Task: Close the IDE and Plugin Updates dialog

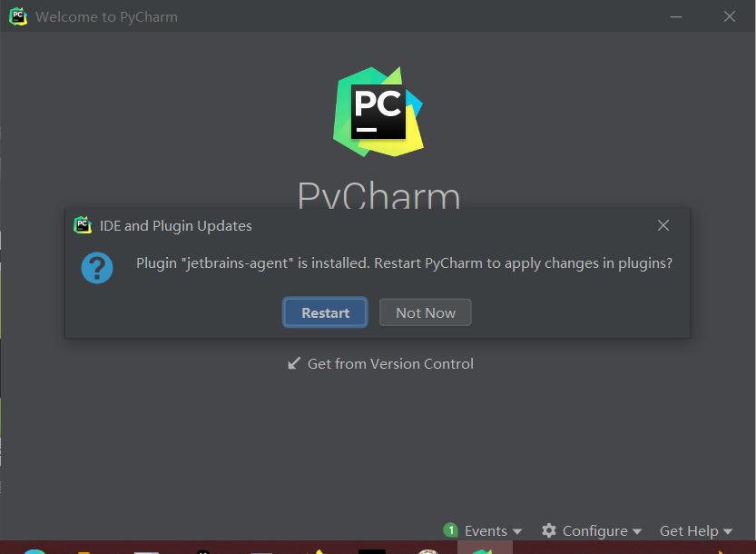Action: coord(663,225)
